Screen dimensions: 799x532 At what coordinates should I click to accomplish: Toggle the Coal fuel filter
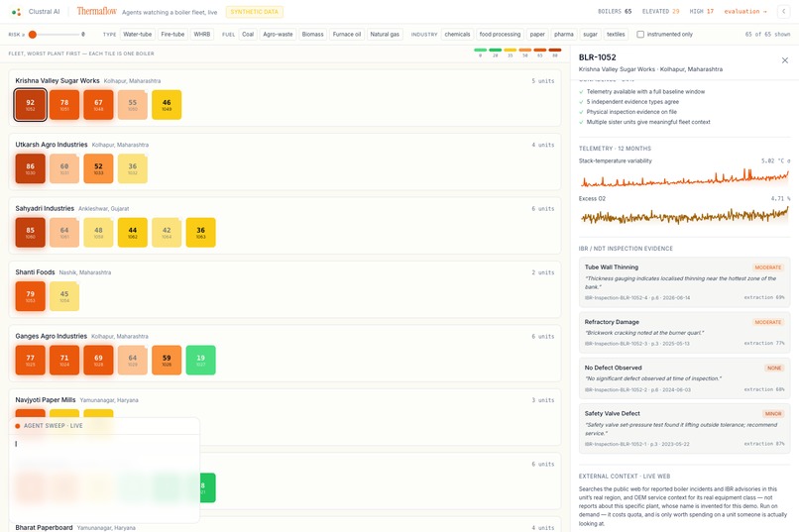click(248, 35)
